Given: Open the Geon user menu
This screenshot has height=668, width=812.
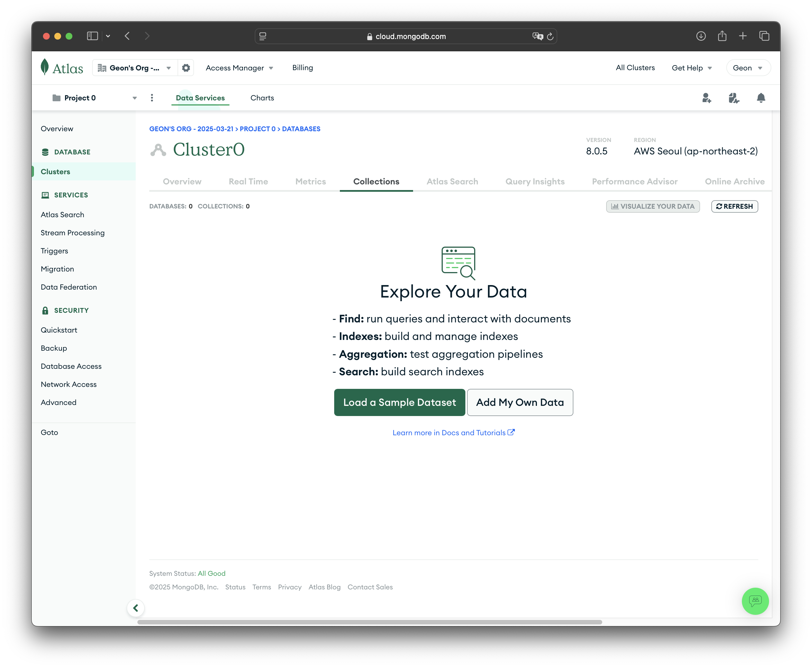Looking at the screenshot, I should tap(748, 68).
